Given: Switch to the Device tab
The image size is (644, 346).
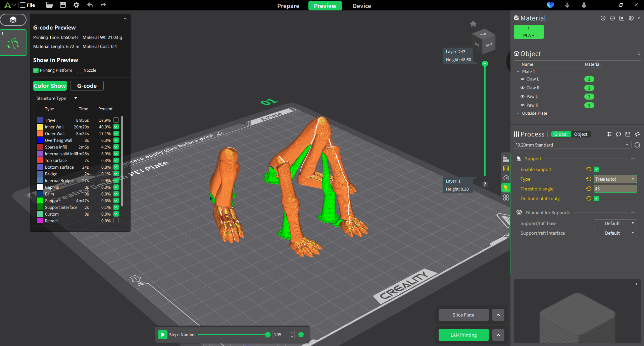Looking at the screenshot, I should (362, 6).
